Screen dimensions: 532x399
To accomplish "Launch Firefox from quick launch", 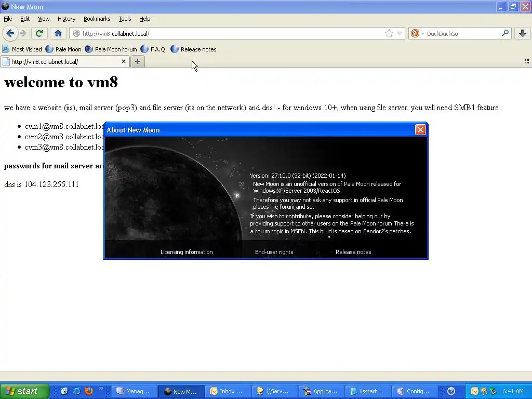I will (x=89, y=391).
